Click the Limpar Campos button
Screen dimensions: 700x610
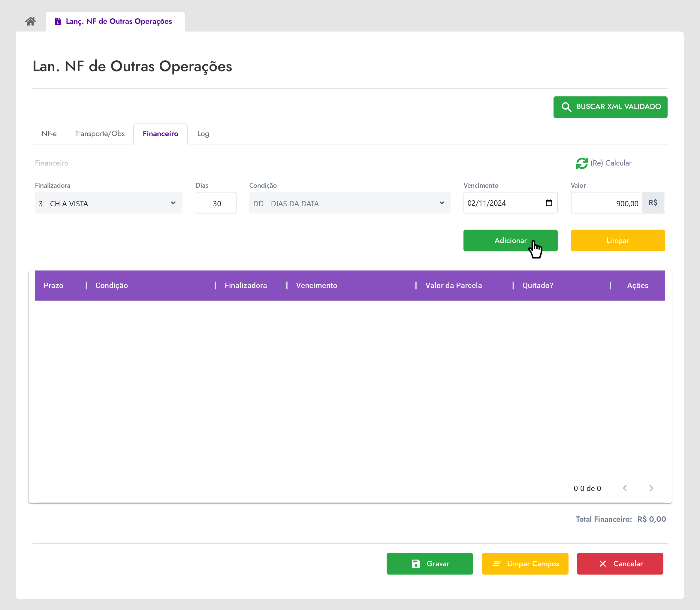525,564
